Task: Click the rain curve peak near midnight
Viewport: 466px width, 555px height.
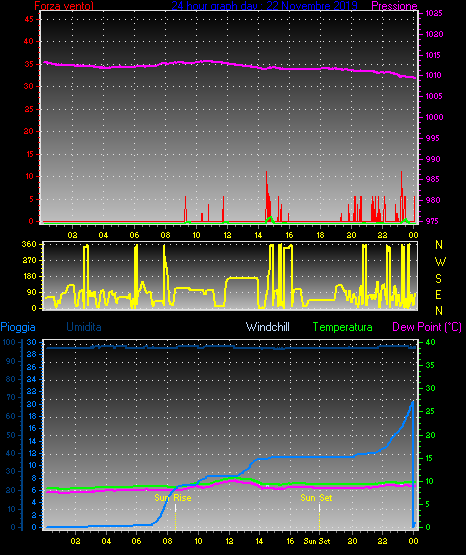Action: (413, 402)
